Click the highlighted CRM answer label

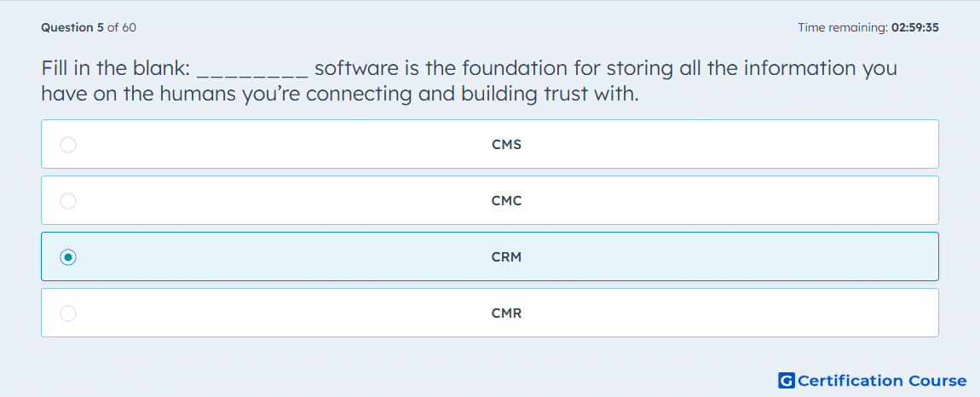[506, 257]
